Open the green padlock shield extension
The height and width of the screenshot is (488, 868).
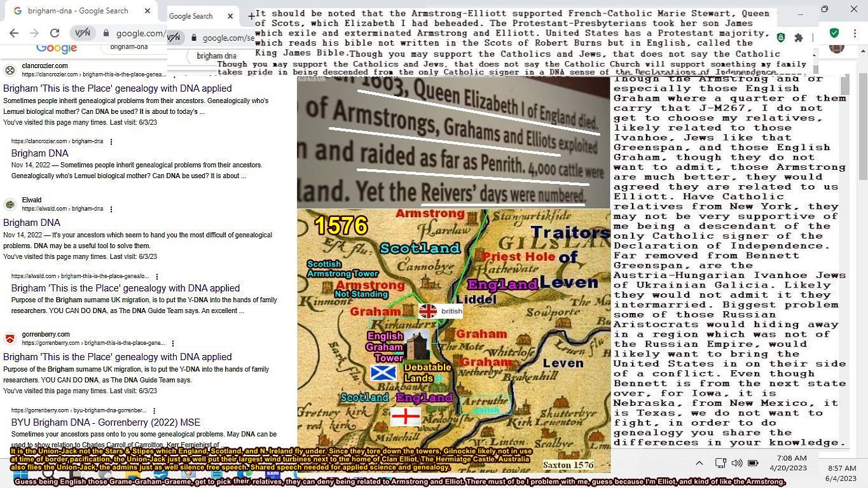tap(780, 38)
